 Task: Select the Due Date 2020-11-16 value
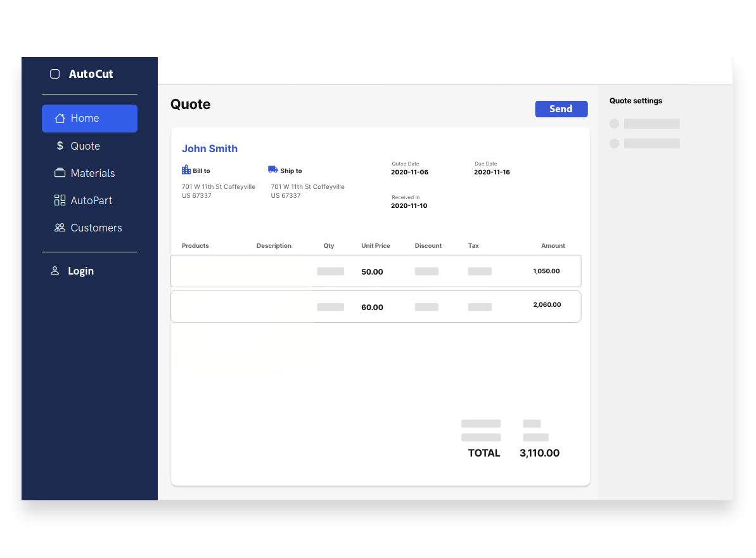pos(492,172)
